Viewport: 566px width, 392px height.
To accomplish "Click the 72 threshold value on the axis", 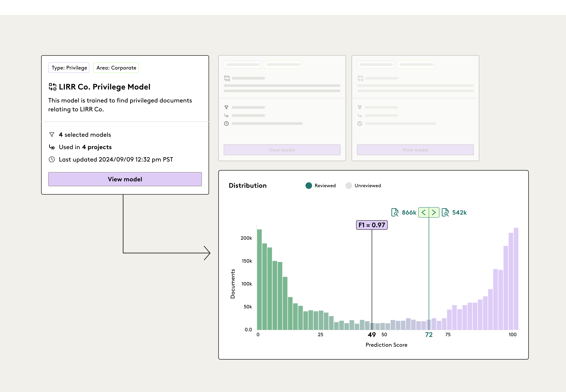I will (429, 334).
